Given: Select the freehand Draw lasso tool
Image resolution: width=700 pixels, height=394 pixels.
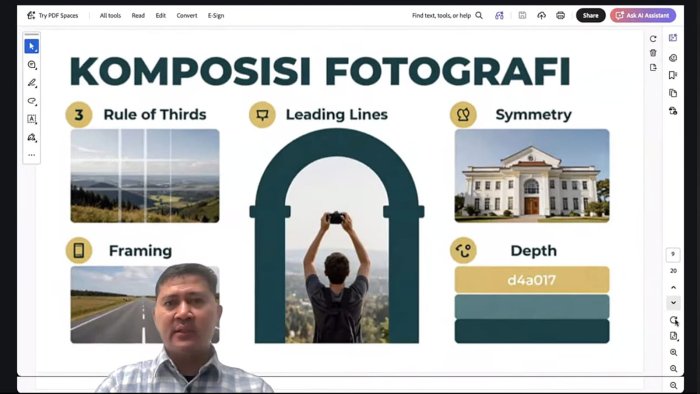Looking at the screenshot, I should click(32, 101).
